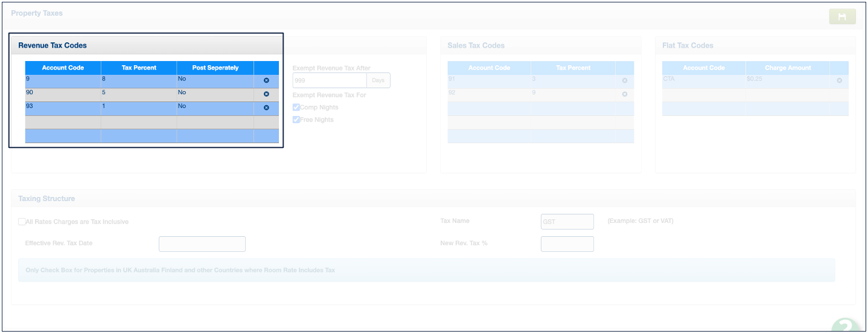Delete the CTA flat tax code

pyautogui.click(x=838, y=80)
